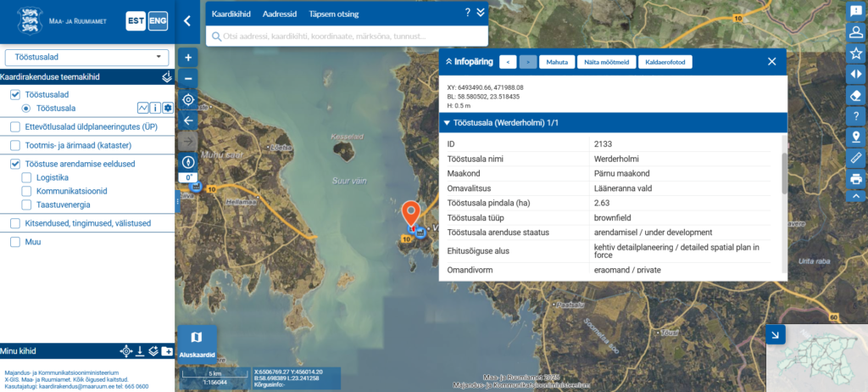This screenshot has height=392, width=868.
Task: Switch to Täpsem otsing tab
Action: pyautogui.click(x=333, y=14)
